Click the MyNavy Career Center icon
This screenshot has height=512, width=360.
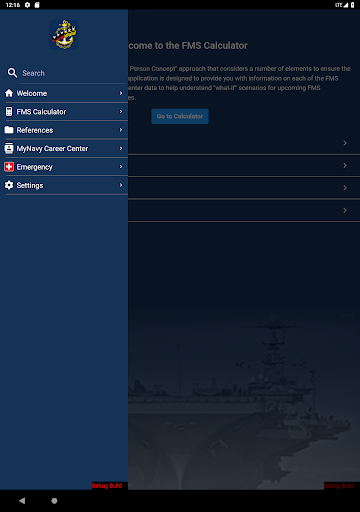pos(9,148)
